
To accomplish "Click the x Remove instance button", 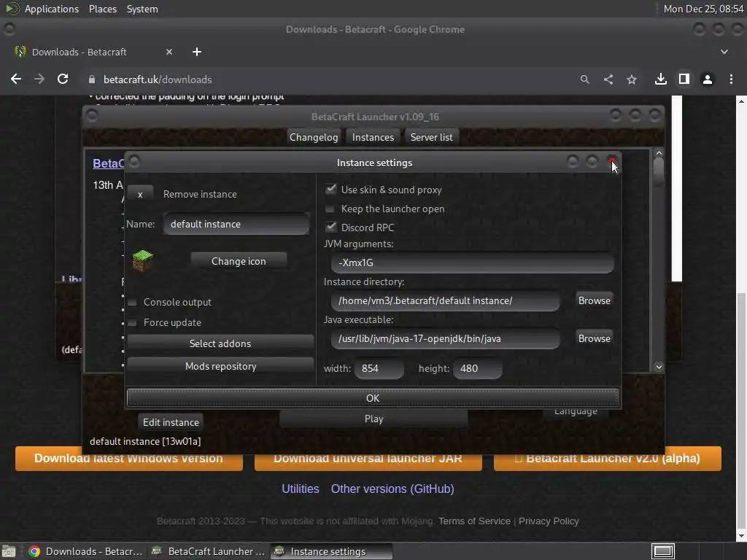I will click(140, 194).
